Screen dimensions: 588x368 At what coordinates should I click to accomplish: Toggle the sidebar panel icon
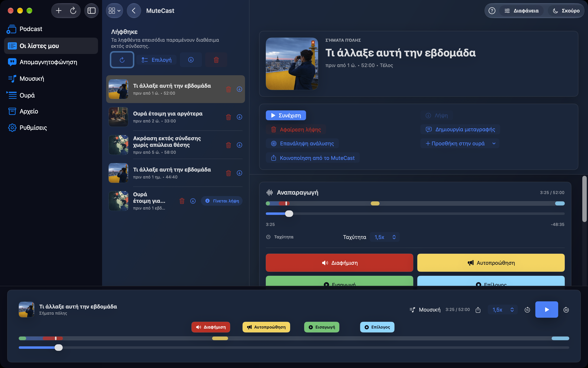click(x=91, y=11)
